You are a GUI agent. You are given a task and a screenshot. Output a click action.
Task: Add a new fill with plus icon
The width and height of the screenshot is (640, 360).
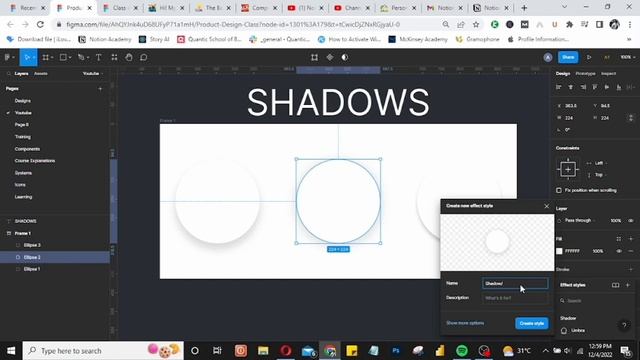tap(631, 239)
